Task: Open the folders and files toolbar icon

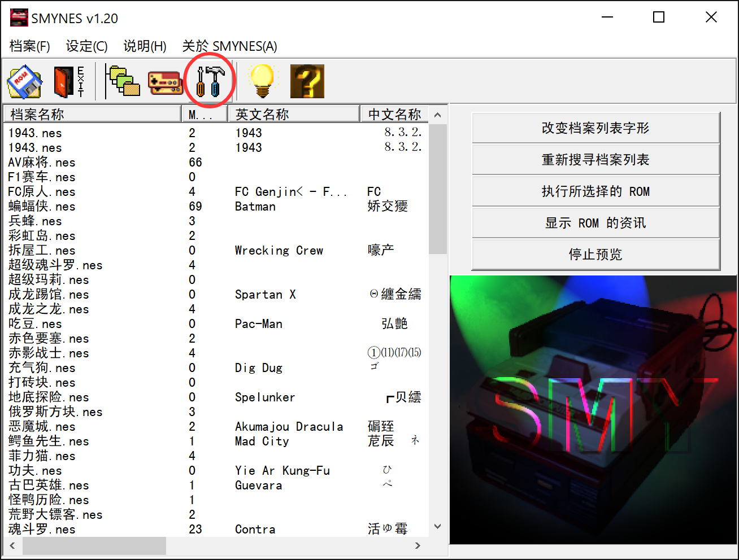Action: (124, 81)
